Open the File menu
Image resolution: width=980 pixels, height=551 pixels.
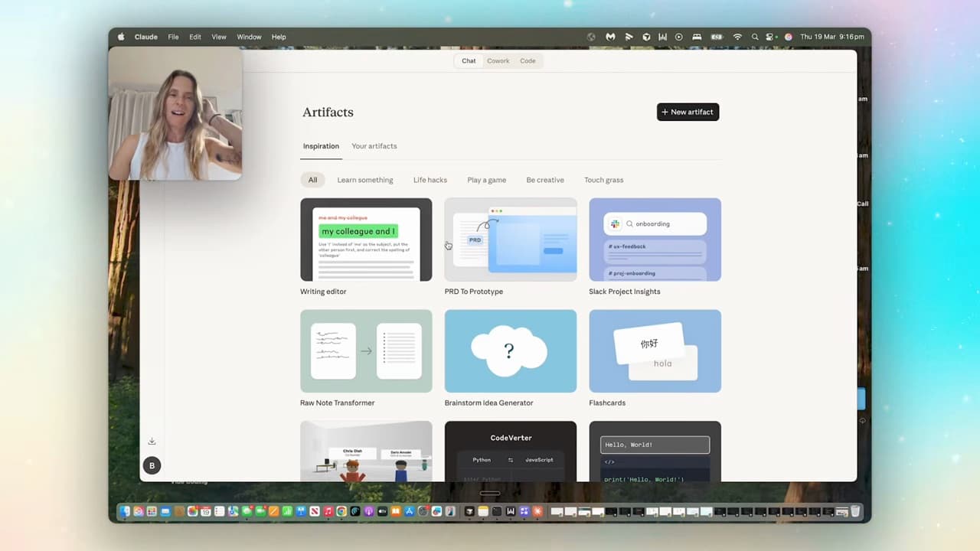[x=173, y=37]
